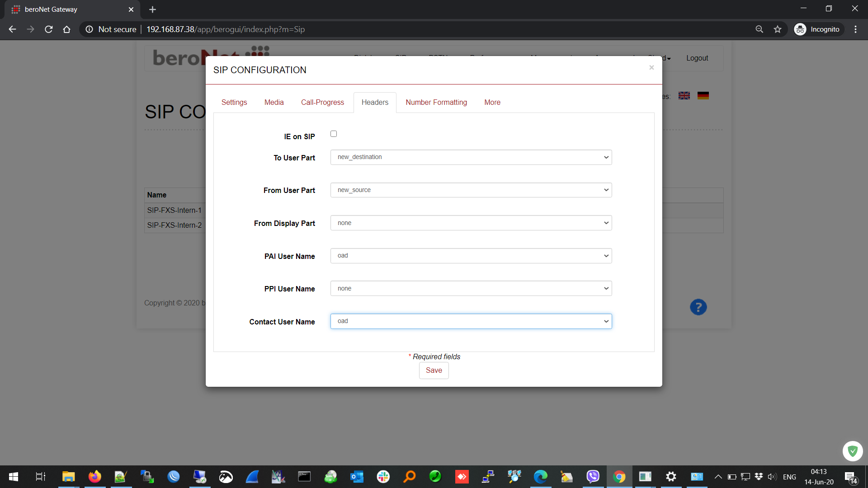
Task: Bookmark this page with star icon
Action: [x=778, y=29]
